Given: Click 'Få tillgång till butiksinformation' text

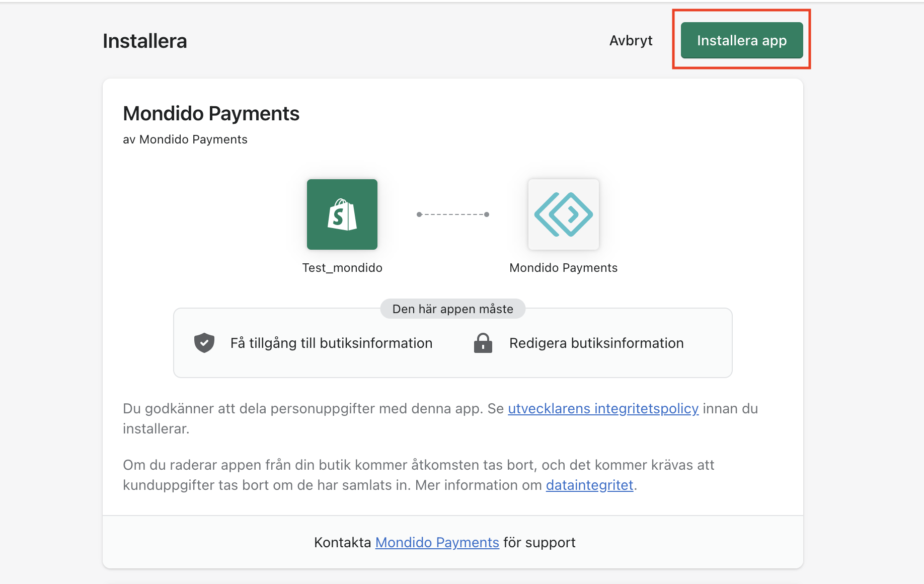Looking at the screenshot, I should click(331, 343).
